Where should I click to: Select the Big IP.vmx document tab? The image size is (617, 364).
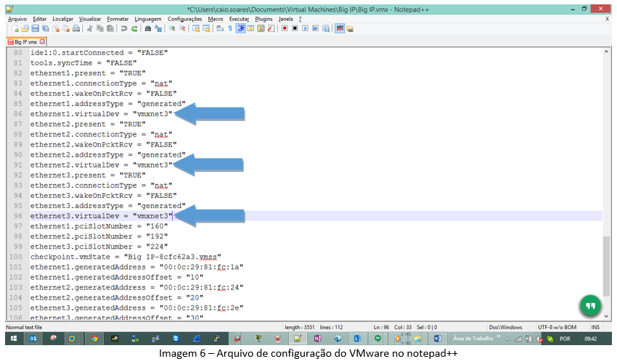click(25, 42)
